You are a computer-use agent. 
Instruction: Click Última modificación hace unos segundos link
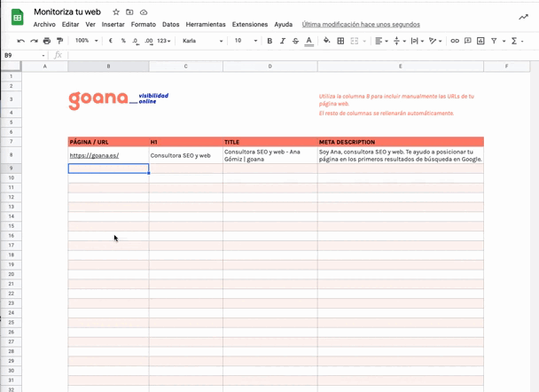(x=361, y=25)
